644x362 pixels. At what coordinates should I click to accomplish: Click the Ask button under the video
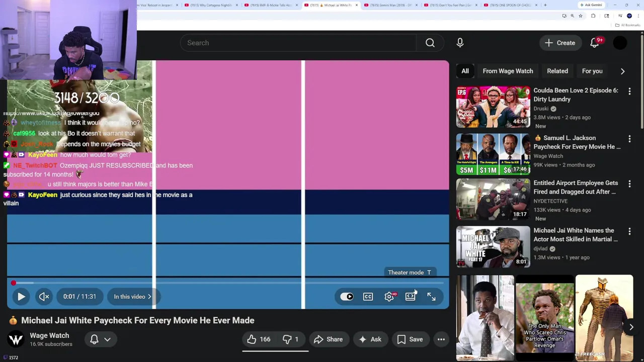[x=370, y=339]
